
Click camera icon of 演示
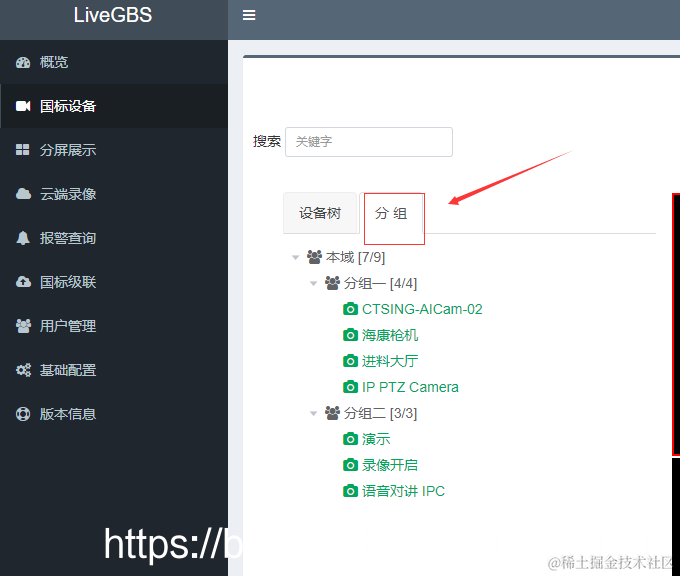tap(350, 439)
